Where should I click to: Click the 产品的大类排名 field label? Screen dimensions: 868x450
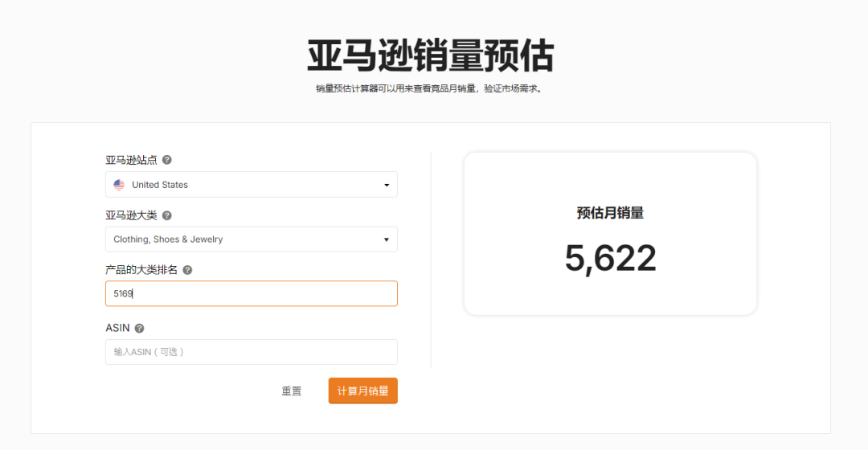pos(141,270)
